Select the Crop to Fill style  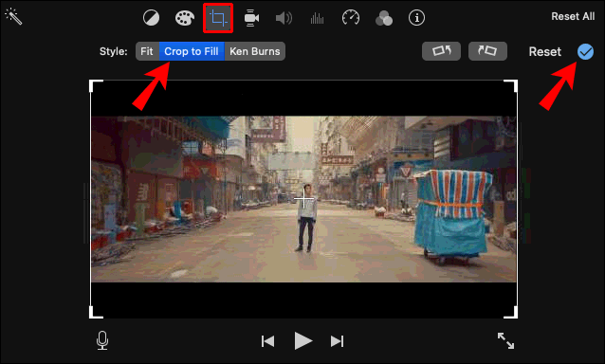192,51
